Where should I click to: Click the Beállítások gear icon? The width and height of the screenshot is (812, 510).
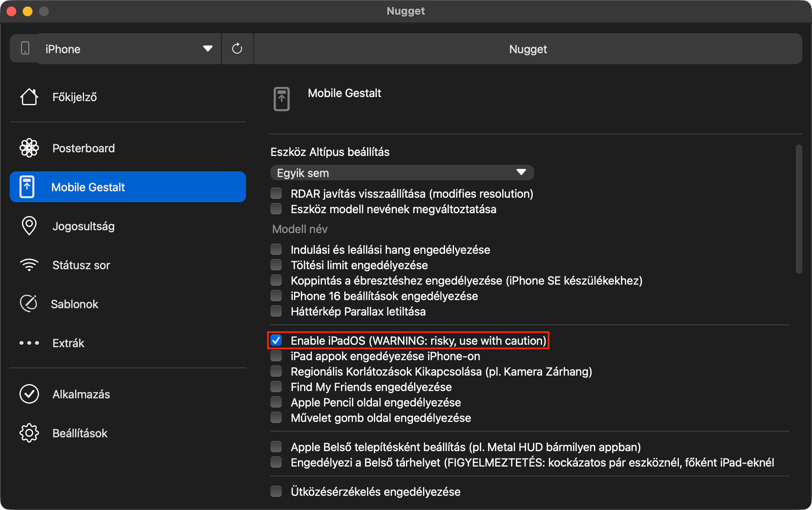[29, 433]
